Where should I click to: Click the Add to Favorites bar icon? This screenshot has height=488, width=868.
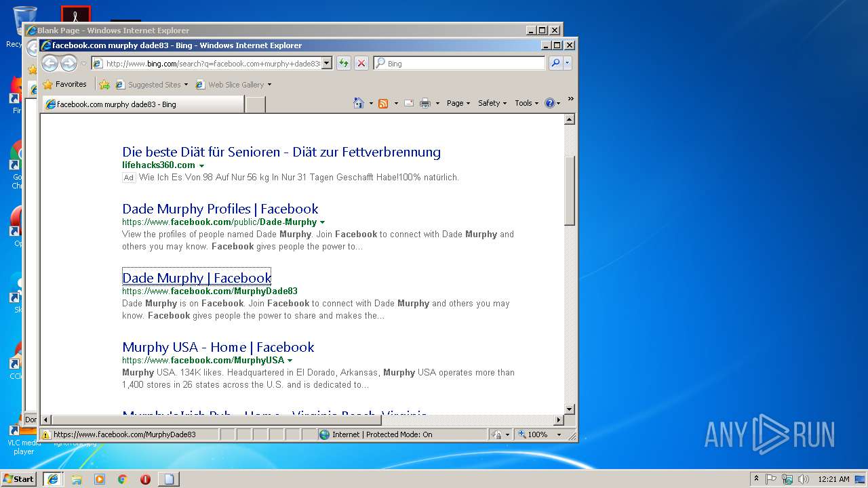104,85
